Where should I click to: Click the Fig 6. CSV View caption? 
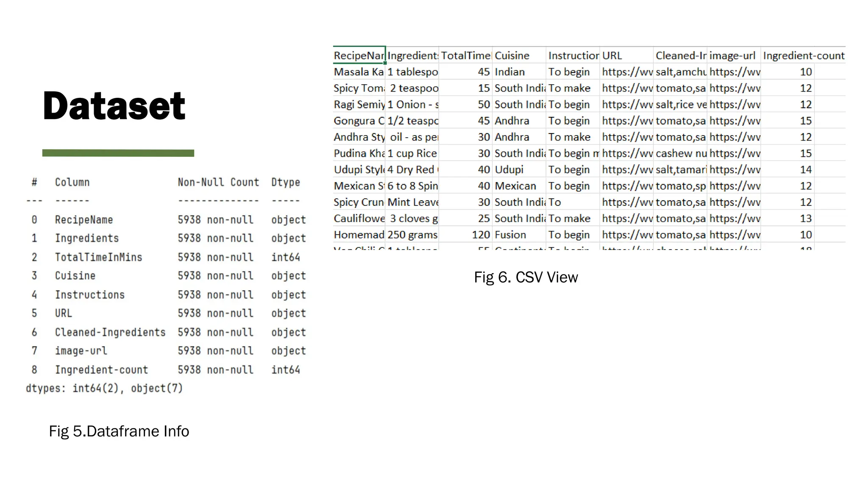526,277
